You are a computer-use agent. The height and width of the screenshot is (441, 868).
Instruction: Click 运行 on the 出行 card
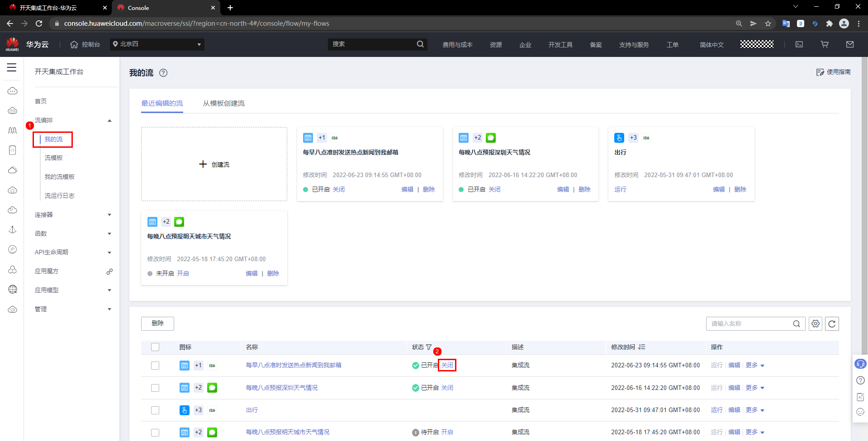(x=620, y=189)
